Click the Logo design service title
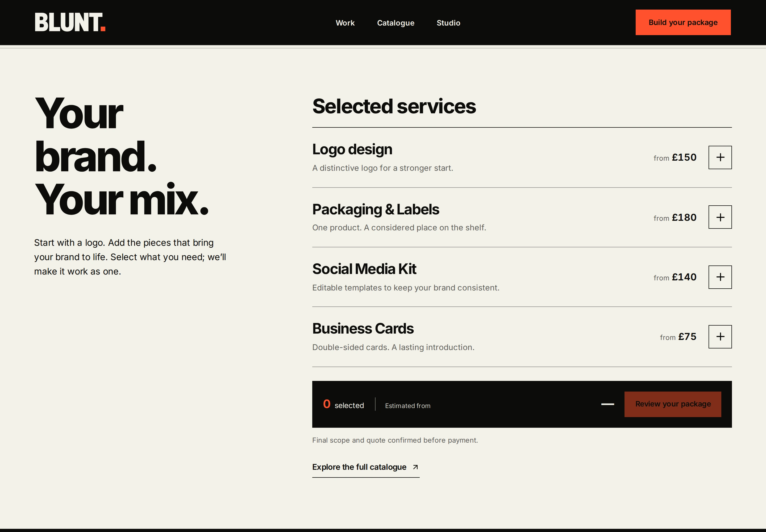The image size is (766, 532). tap(352, 149)
